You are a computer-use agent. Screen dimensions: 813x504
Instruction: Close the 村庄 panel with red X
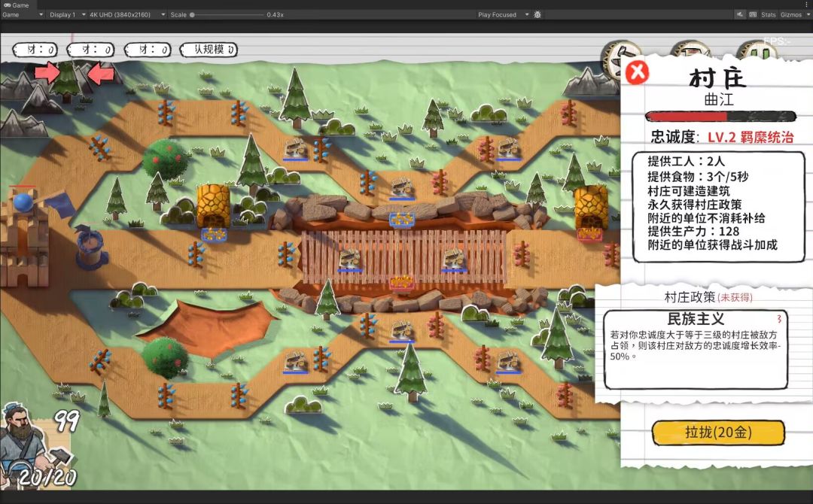(638, 72)
